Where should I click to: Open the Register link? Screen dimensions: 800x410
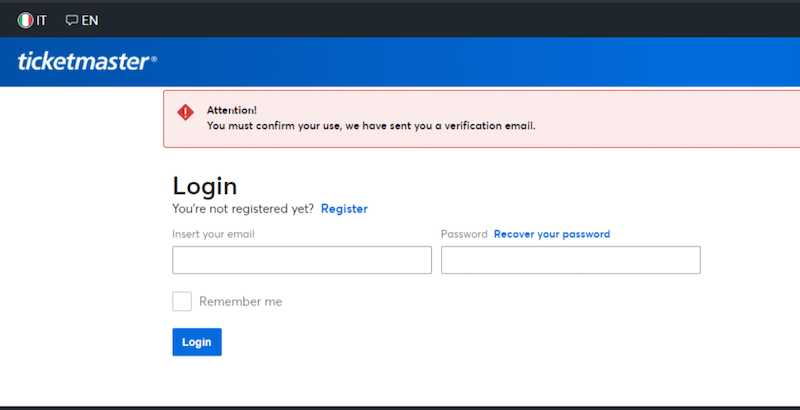click(x=344, y=209)
